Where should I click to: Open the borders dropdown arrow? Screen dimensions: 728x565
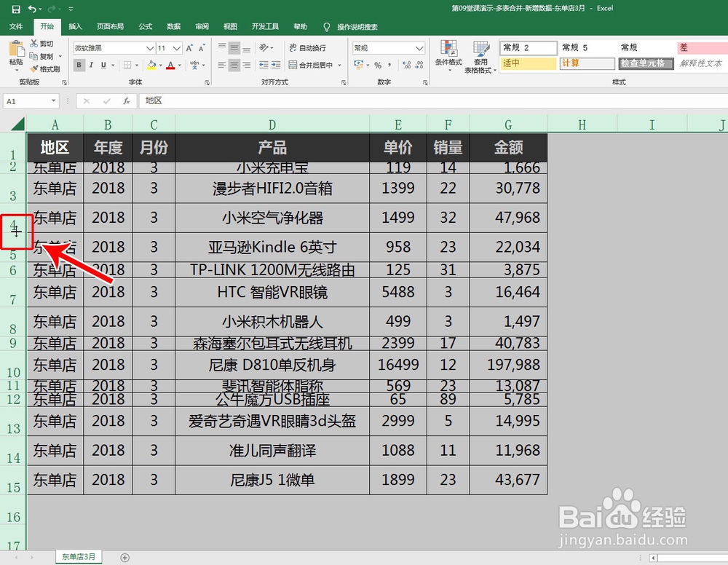tap(137, 65)
